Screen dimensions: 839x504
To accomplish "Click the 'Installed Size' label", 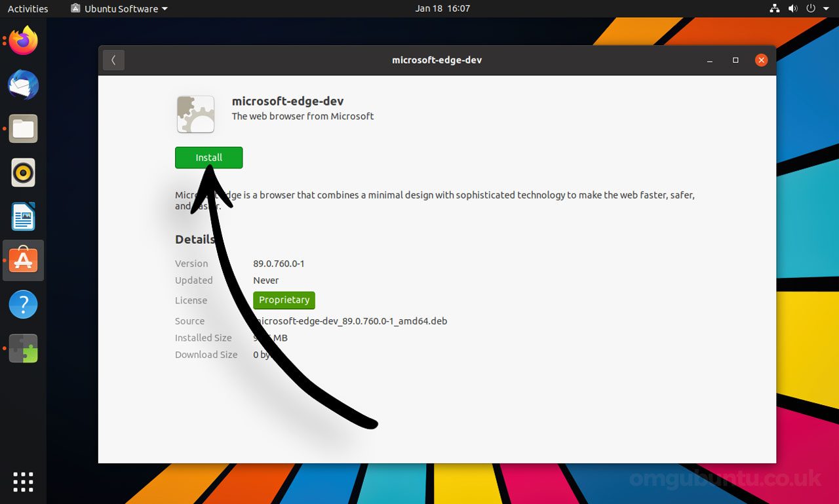I will (x=203, y=338).
